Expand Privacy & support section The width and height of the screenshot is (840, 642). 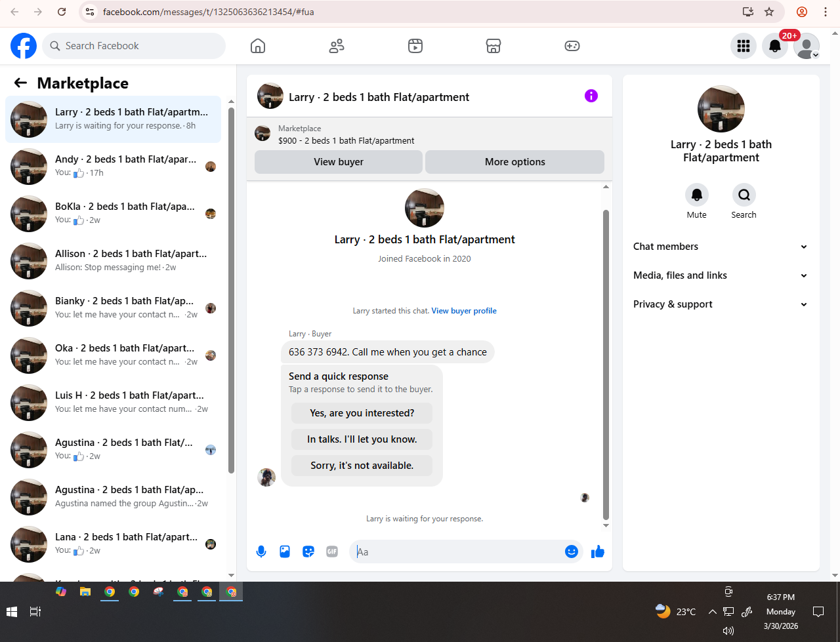(721, 304)
